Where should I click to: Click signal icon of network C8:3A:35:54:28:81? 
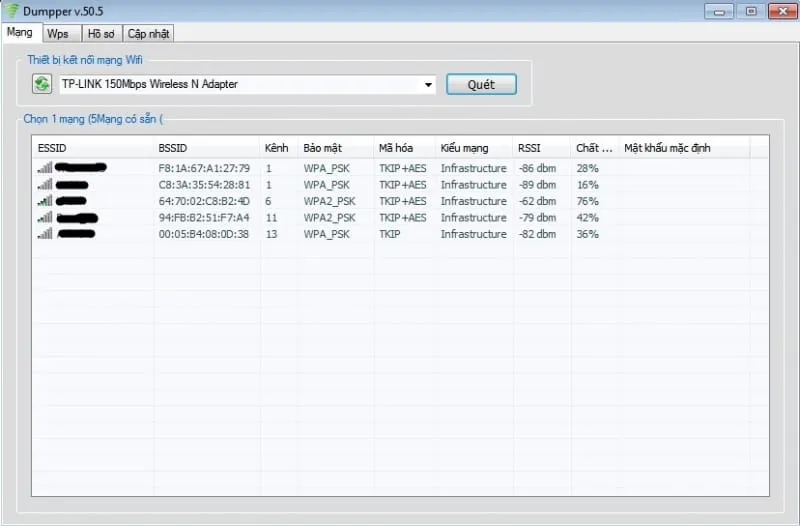click(44, 185)
